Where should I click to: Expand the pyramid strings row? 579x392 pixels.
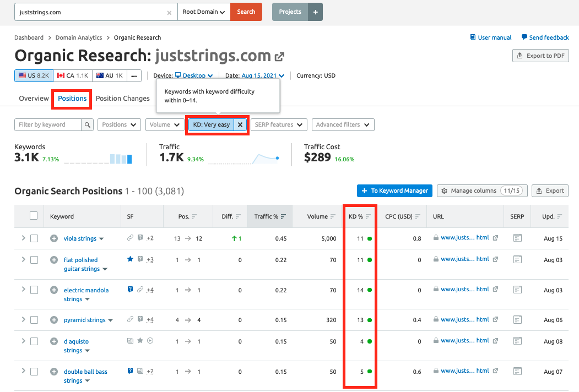click(23, 320)
